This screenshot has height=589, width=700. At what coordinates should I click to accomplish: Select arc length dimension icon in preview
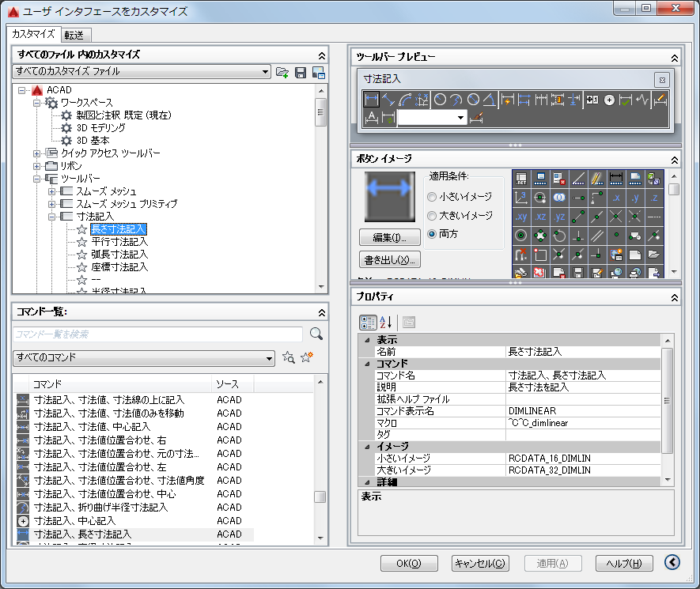pyautogui.click(x=405, y=100)
